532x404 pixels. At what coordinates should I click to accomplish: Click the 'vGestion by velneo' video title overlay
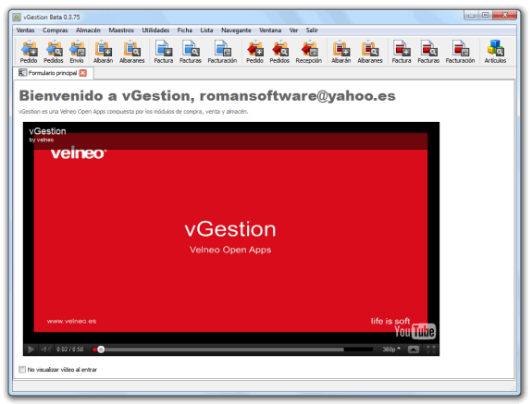(x=47, y=135)
